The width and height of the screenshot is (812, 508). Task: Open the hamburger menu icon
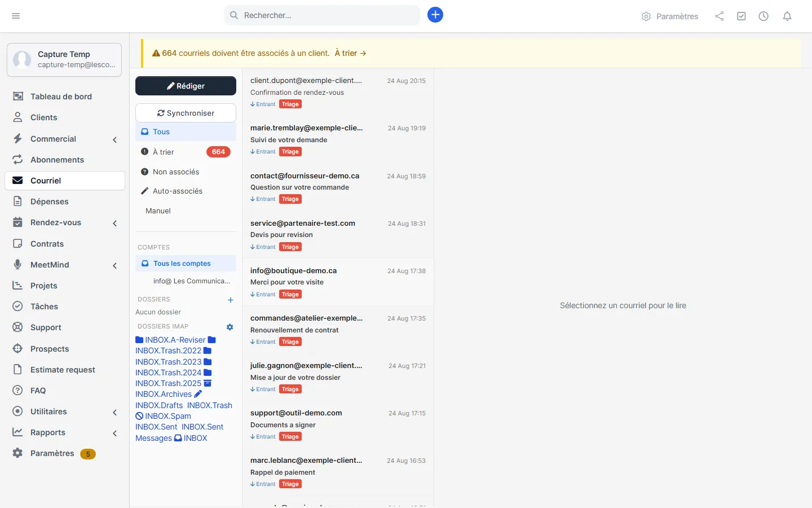coord(16,16)
